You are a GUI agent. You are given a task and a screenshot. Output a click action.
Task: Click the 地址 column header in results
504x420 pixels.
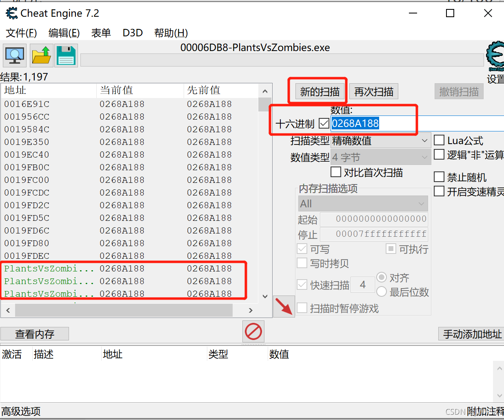coord(49,90)
